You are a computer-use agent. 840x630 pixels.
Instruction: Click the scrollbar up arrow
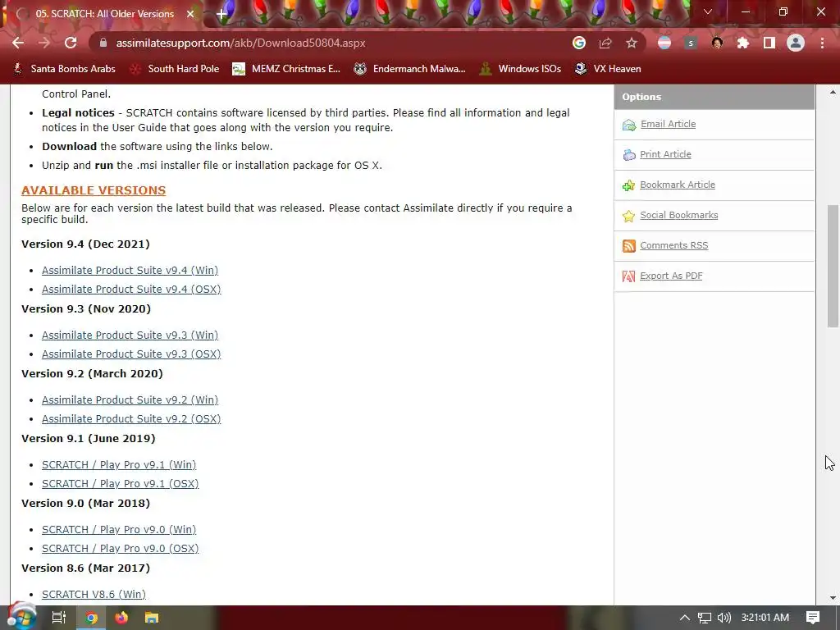coord(833,92)
